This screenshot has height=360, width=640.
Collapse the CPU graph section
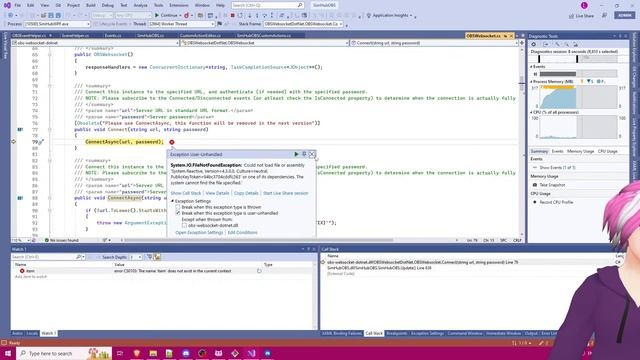click(x=531, y=112)
